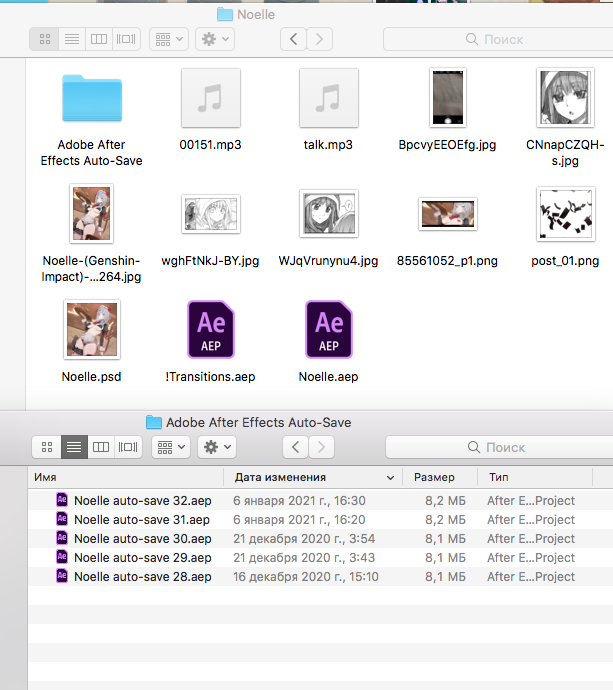Screen dimensions: 613x690
Task: Go forward in Auto-Save window
Action: (x=321, y=447)
